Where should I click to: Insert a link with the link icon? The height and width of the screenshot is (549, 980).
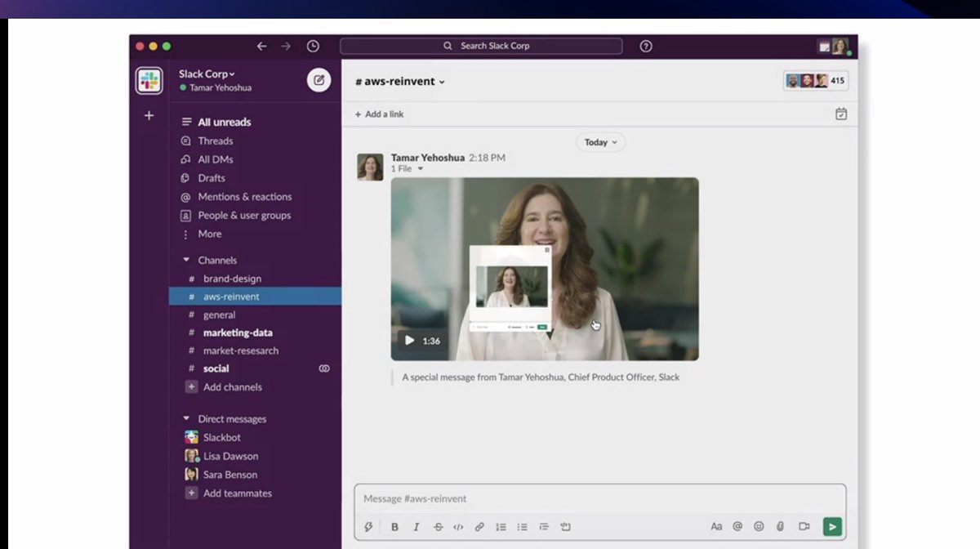click(x=479, y=527)
